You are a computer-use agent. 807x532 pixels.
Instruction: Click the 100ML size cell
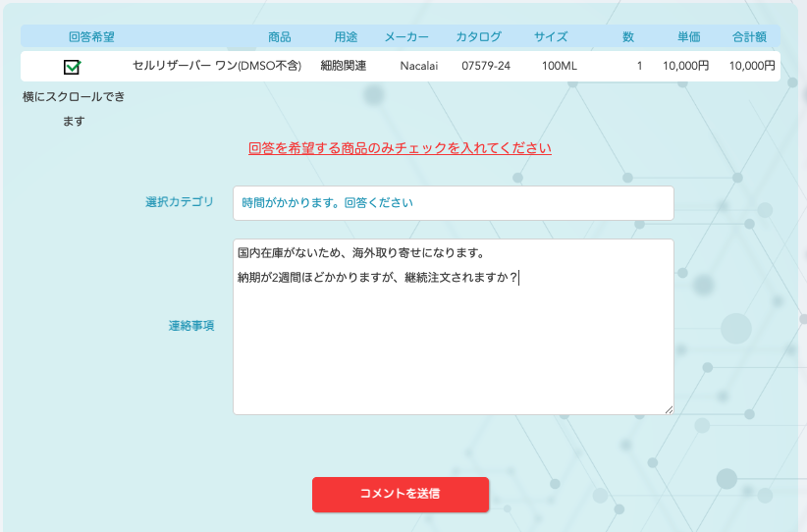point(559,67)
